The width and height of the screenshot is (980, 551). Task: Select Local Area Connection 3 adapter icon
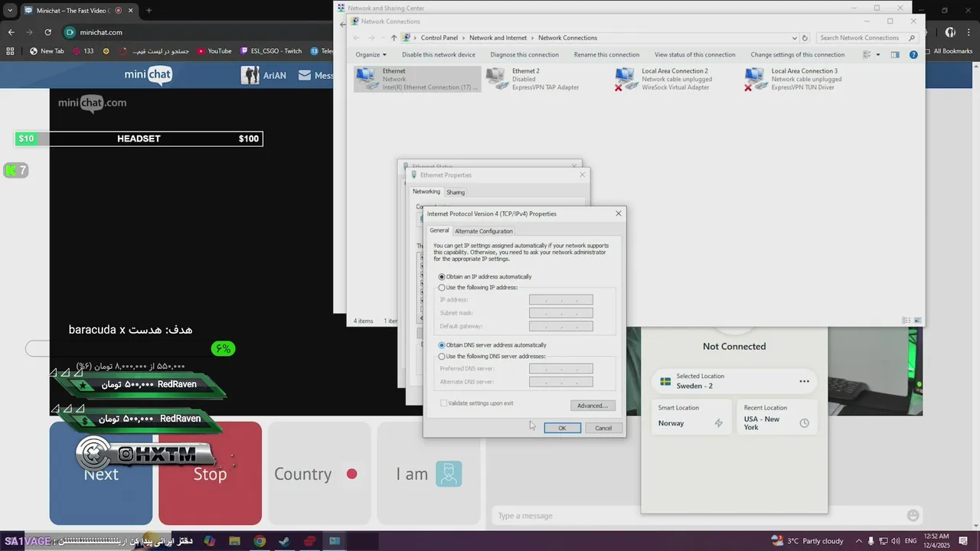click(756, 78)
